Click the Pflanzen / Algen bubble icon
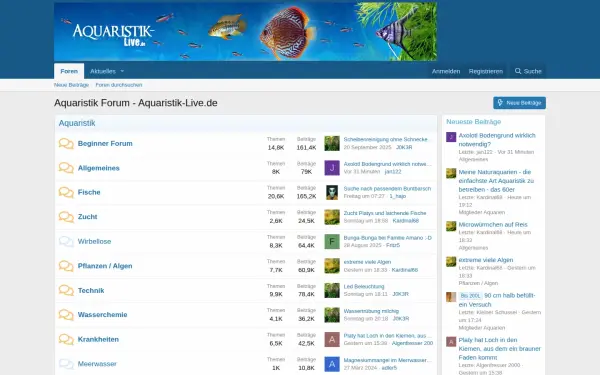 click(x=66, y=266)
